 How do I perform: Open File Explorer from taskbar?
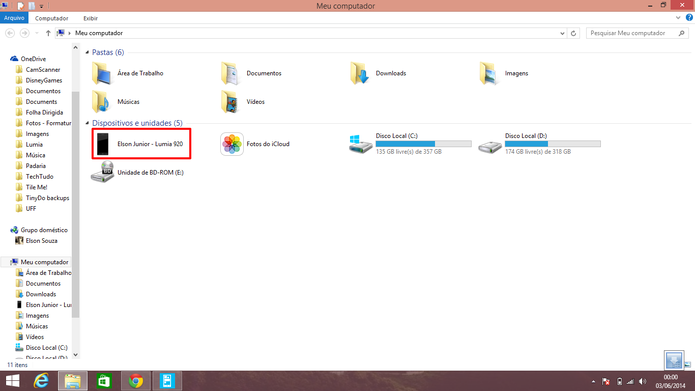pos(73,381)
